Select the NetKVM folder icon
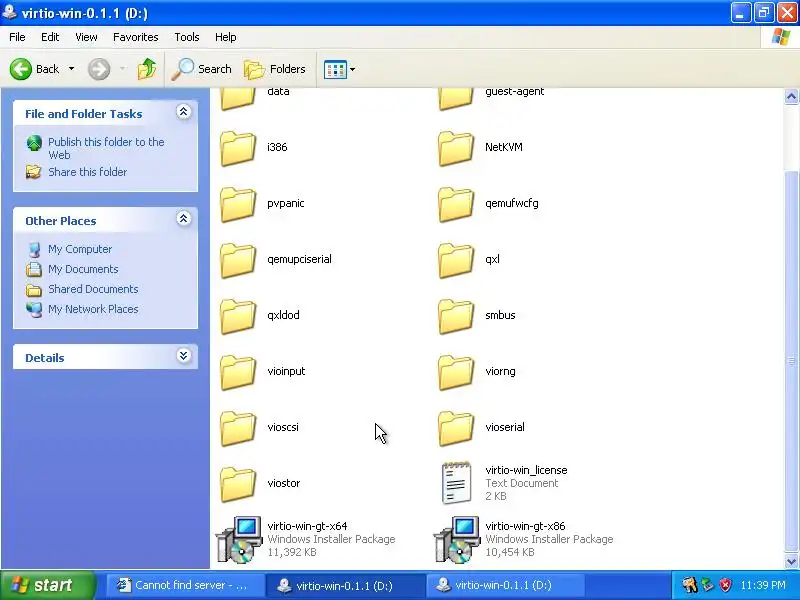 (x=456, y=148)
